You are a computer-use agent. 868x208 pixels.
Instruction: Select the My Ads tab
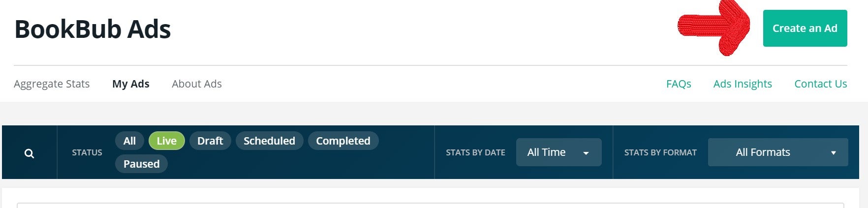click(131, 84)
